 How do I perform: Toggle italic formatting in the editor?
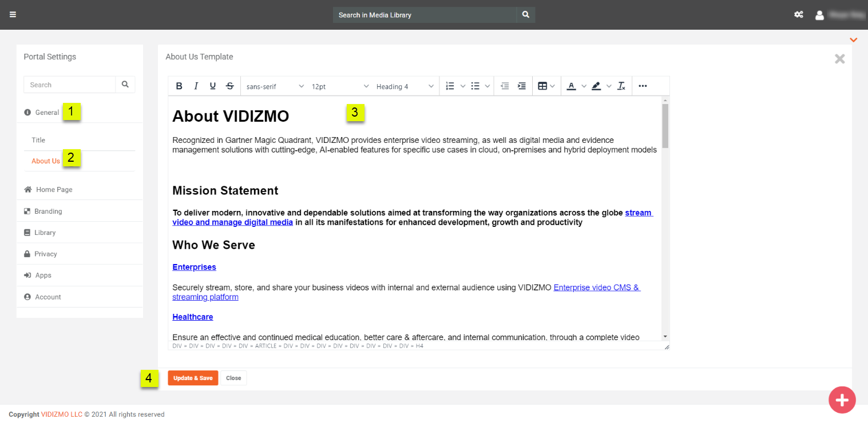(196, 86)
